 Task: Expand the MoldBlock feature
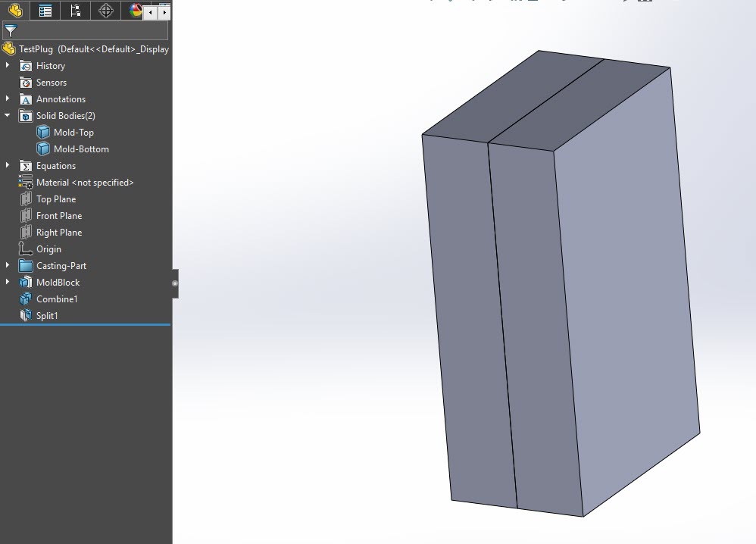8,282
